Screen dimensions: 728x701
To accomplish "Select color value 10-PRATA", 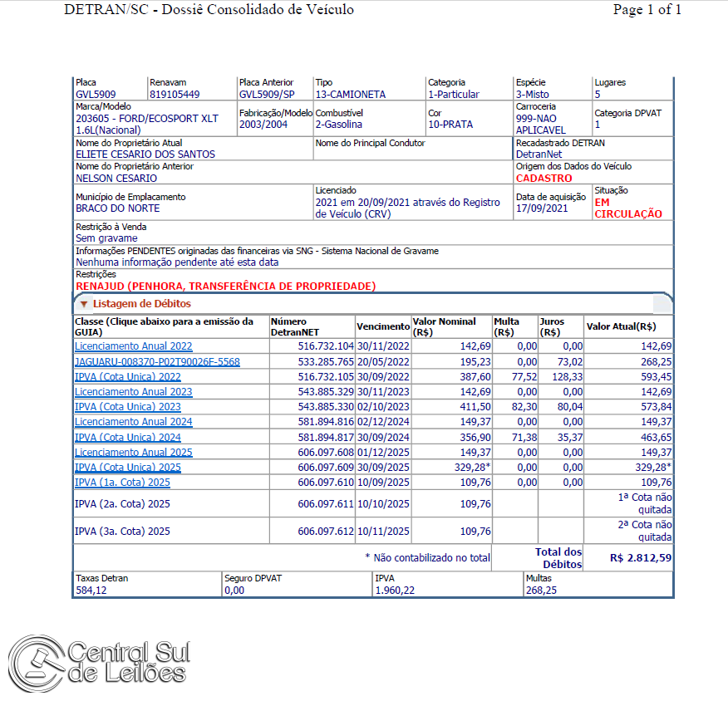I will click(450, 125).
